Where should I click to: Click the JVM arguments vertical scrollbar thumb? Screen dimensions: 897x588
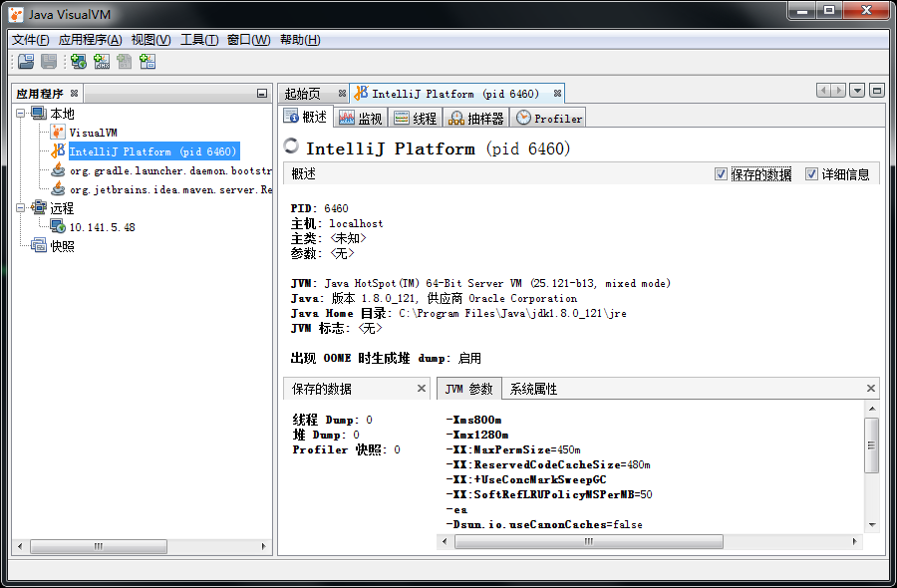[872, 445]
